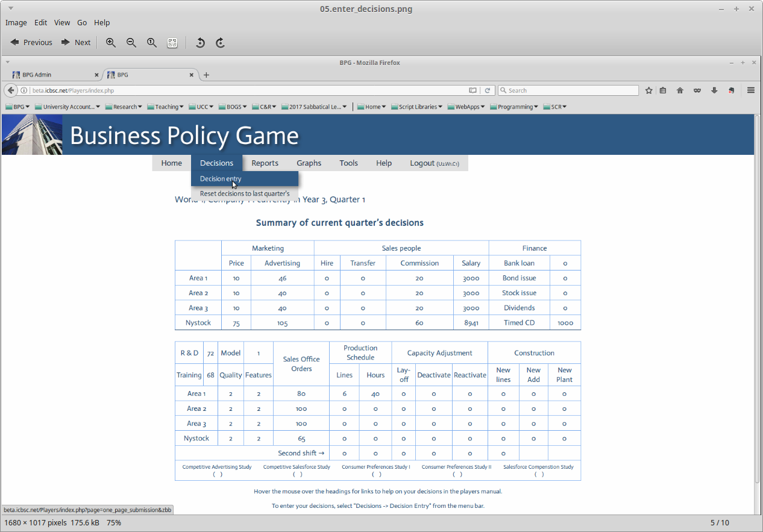Select the Decision entry menu option

point(221,179)
